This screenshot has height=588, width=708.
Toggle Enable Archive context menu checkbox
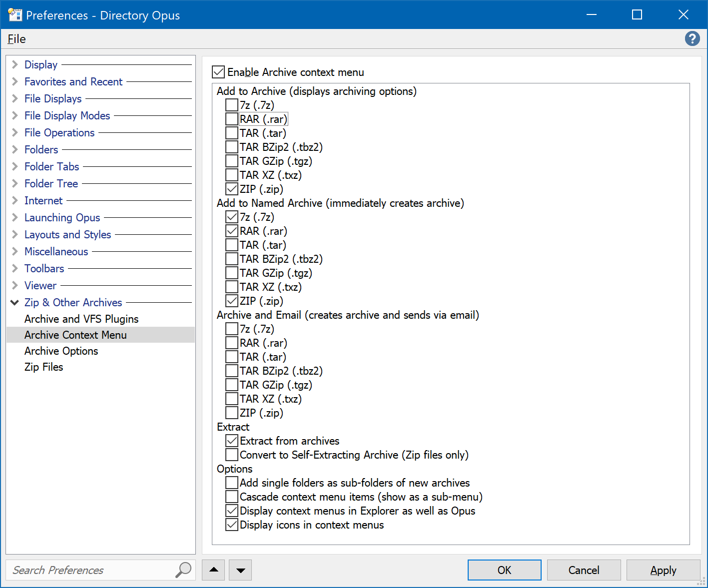click(x=218, y=72)
